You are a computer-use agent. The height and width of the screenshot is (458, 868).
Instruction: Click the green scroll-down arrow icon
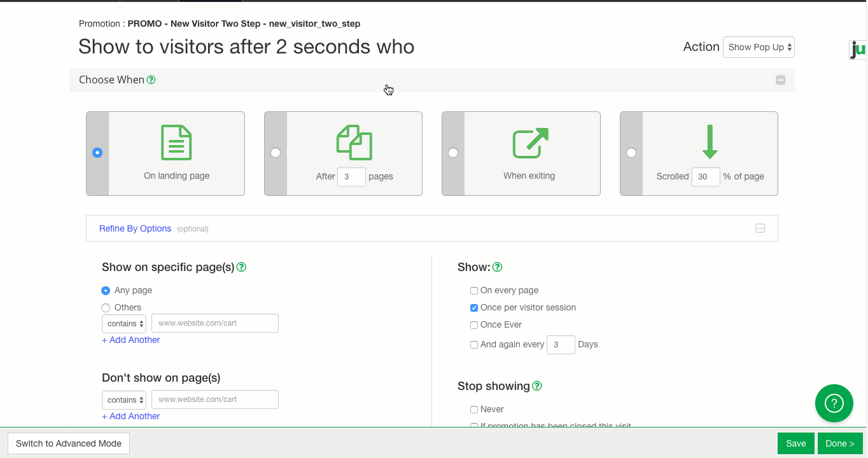click(x=710, y=142)
